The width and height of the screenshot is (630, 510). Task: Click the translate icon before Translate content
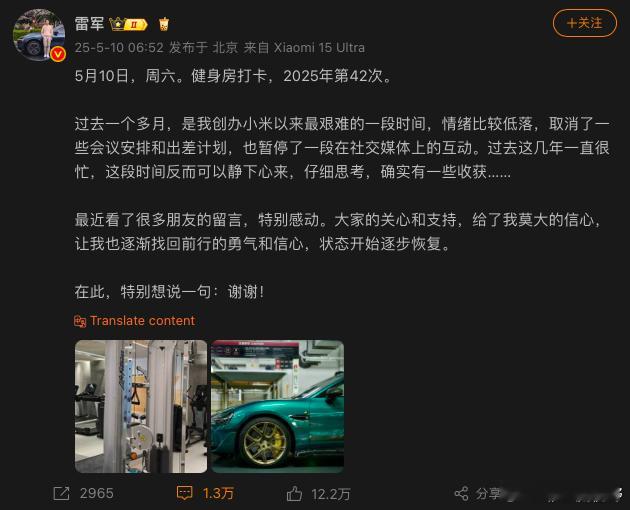coord(80,321)
